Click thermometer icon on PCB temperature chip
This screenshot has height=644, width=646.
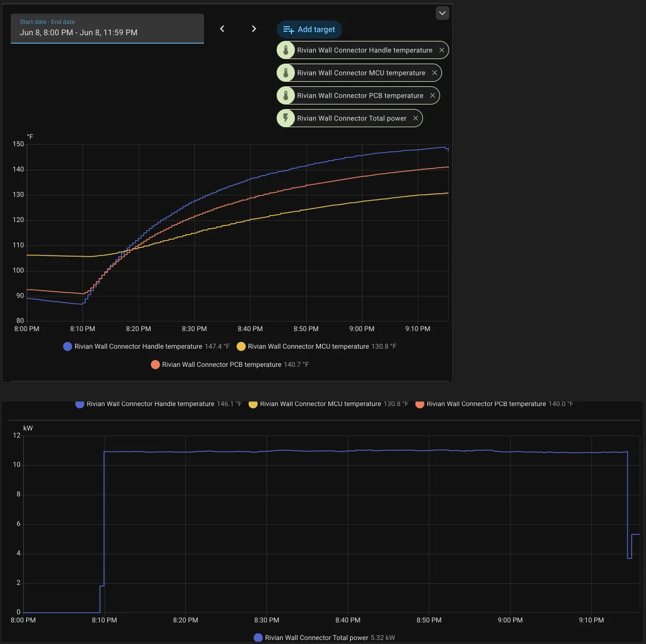click(x=286, y=95)
